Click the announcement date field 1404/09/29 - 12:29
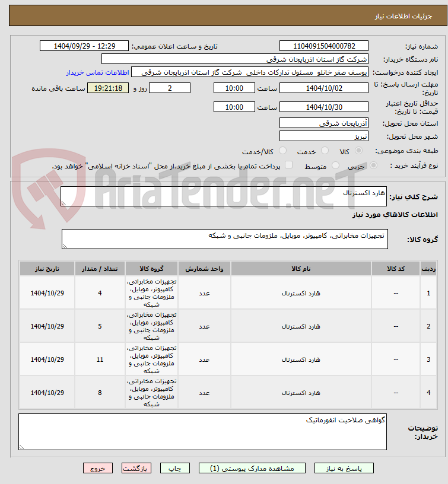This screenshot has width=448, height=484. pyautogui.click(x=84, y=46)
